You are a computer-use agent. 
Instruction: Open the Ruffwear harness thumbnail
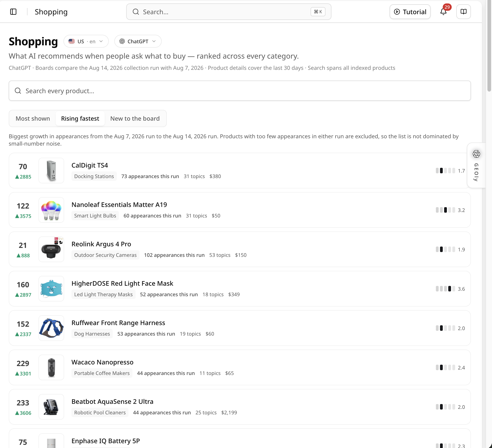(51, 328)
